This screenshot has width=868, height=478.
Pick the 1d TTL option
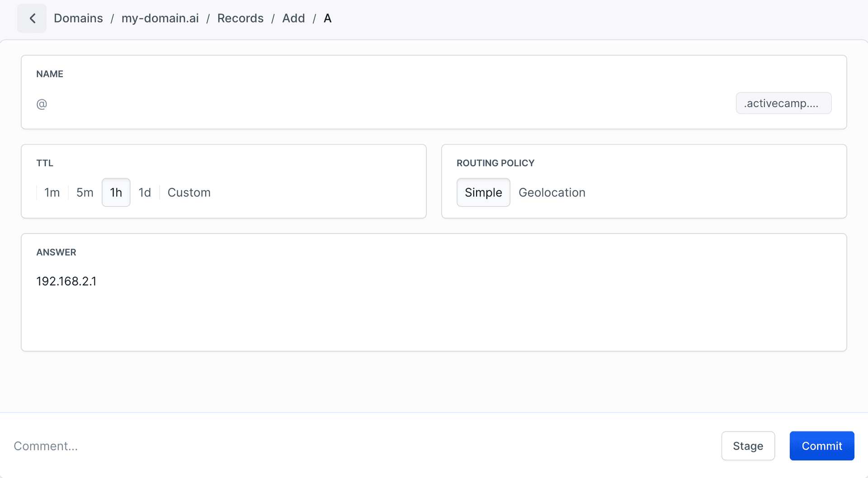point(145,192)
